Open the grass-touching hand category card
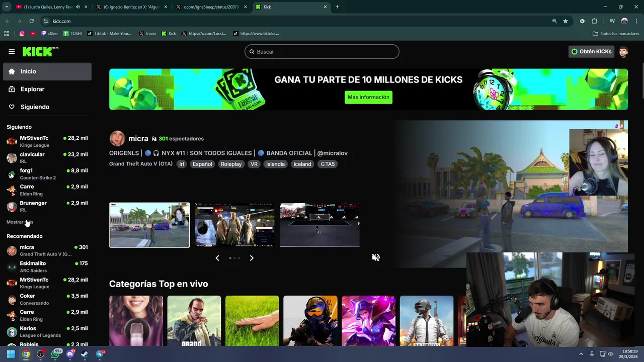 click(252, 321)
